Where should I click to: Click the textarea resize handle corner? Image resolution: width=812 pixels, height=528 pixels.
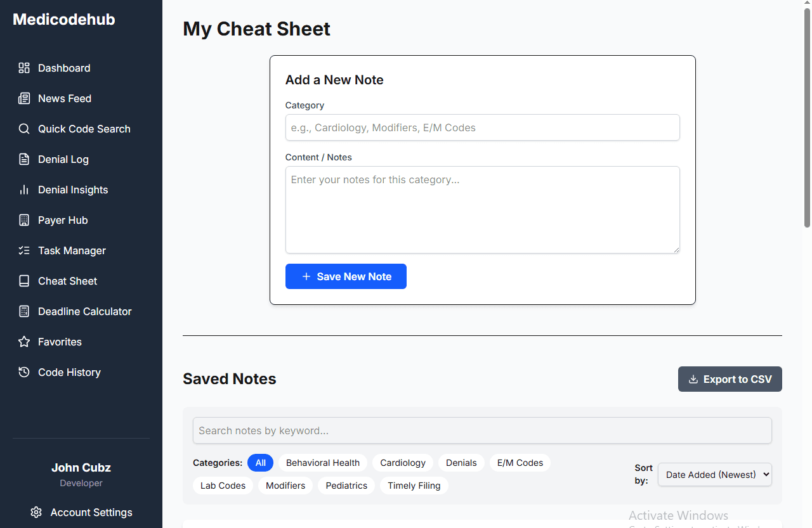(676, 250)
